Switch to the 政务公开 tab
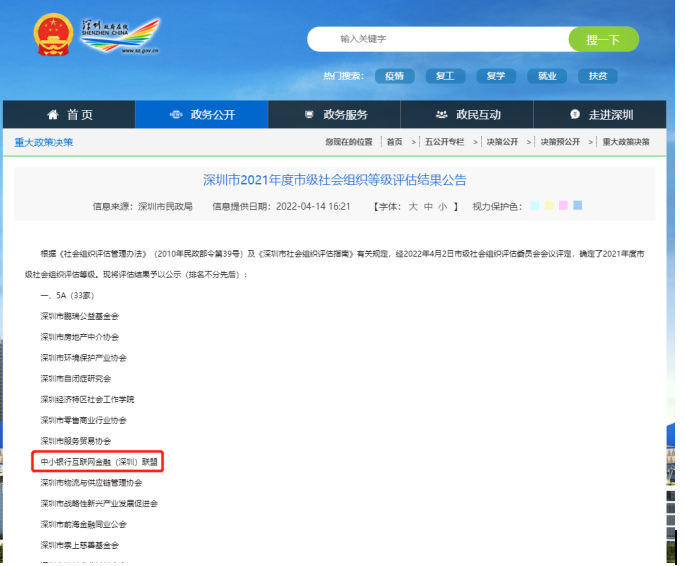The width and height of the screenshot is (685, 566). pos(202,114)
